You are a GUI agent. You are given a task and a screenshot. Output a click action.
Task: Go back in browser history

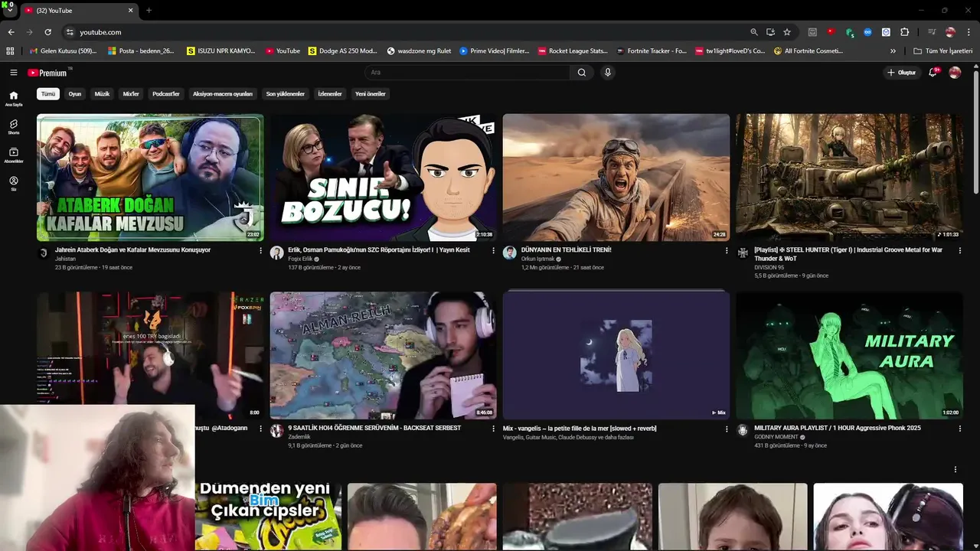click(11, 32)
